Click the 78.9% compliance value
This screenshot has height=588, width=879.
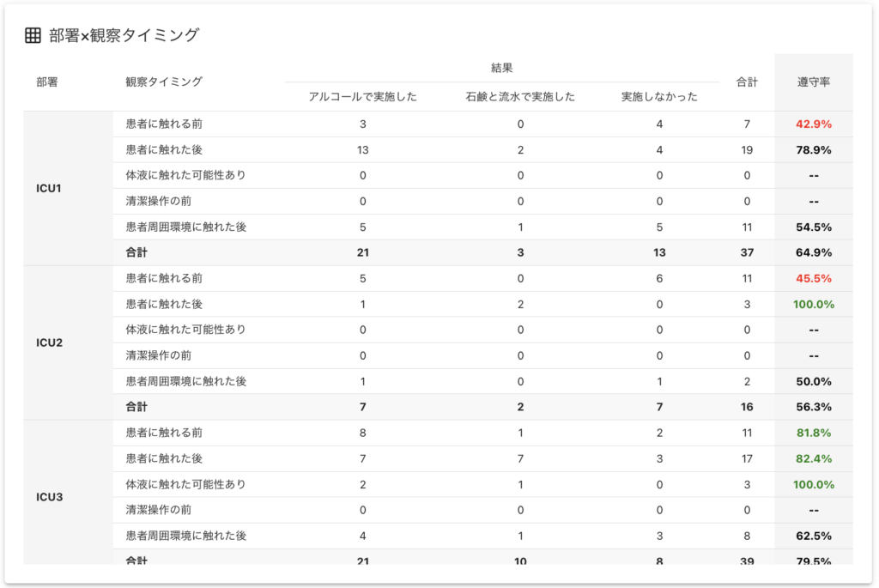(x=813, y=150)
